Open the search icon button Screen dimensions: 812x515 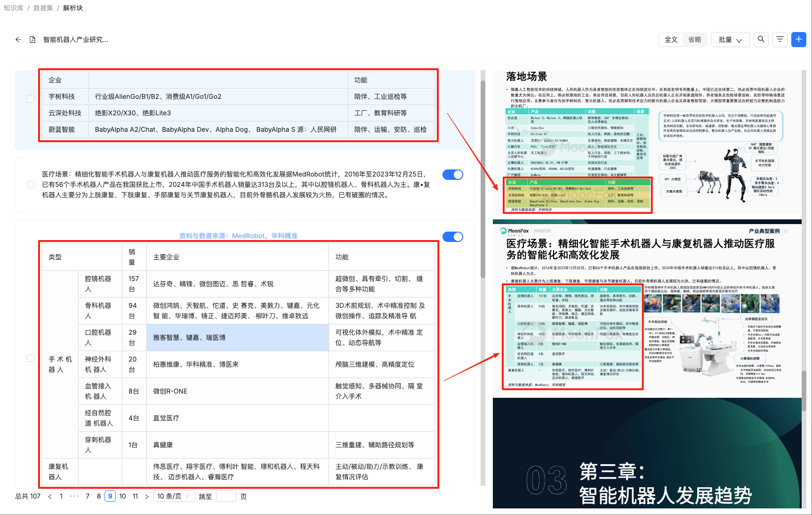(761, 40)
